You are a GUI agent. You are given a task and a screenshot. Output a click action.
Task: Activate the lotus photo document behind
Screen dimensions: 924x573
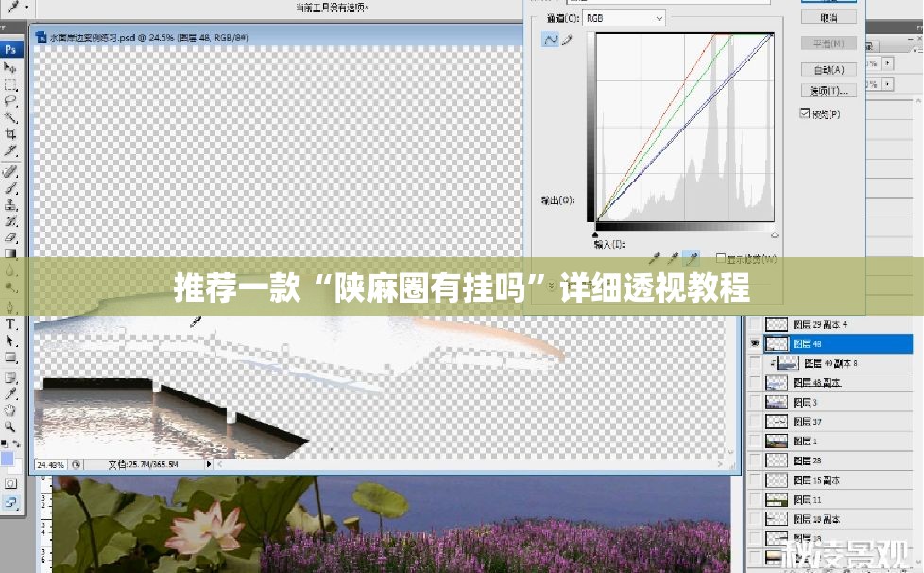389,525
